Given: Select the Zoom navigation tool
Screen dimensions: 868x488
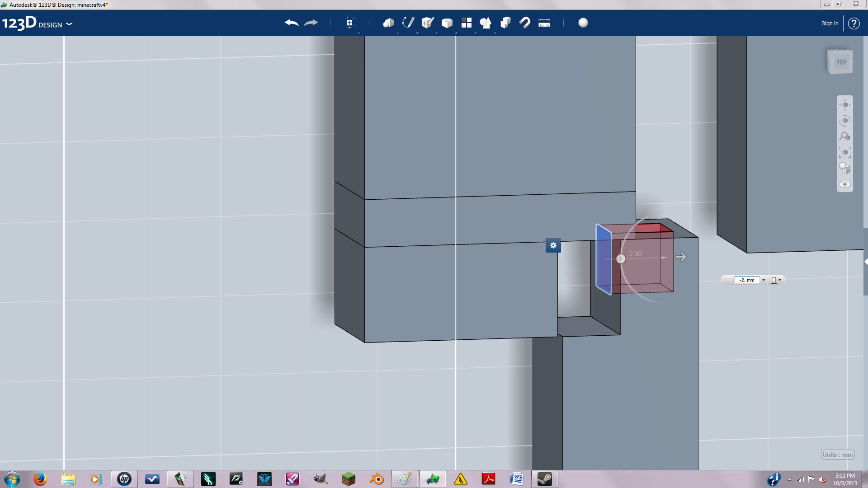Looking at the screenshot, I should [844, 136].
